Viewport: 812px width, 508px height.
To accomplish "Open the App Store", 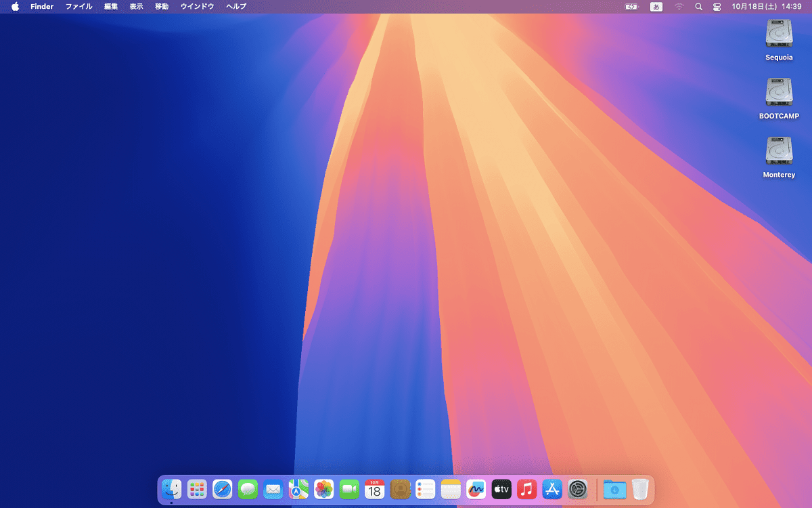I will pos(552,488).
